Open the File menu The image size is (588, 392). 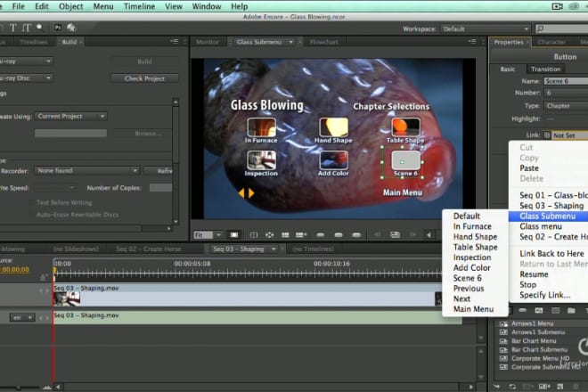pyautogui.click(x=19, y=6)
